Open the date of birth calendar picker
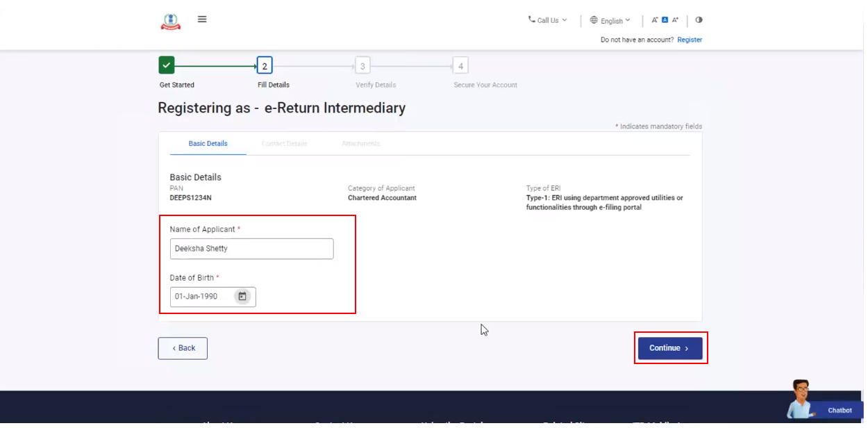Viewport: 868px width, 428px height. click(x=242, y=297)
